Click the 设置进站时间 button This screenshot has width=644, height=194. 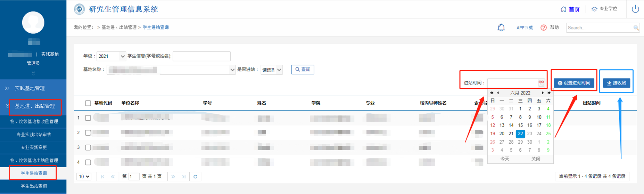(x=574, y=83)
